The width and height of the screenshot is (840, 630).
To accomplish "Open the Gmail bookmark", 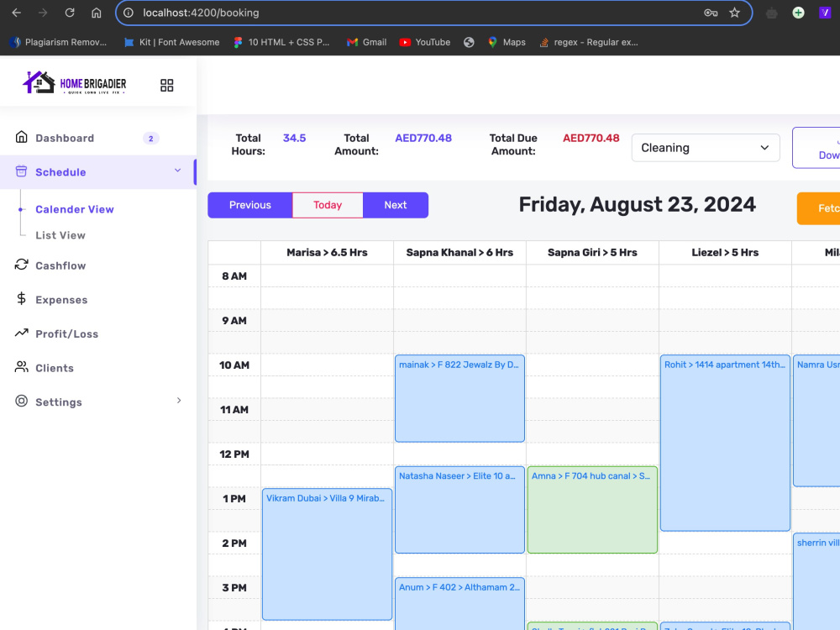I will [366, 42].
